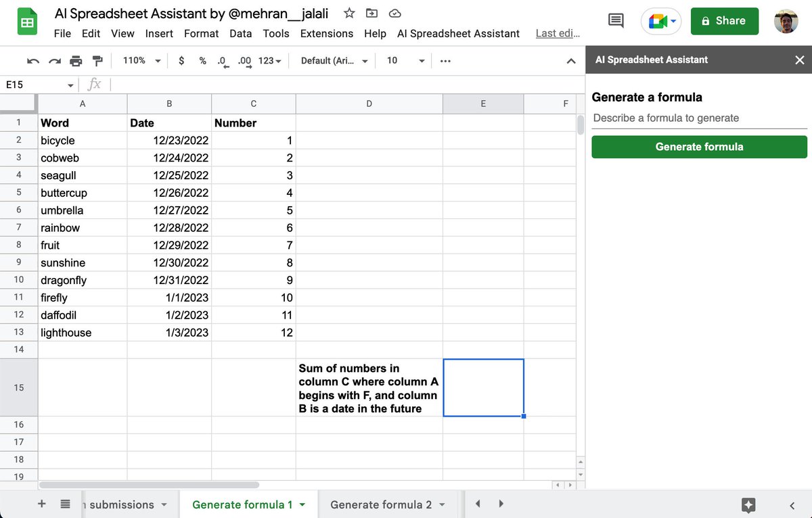
Task: Select the cell containing lighthouse
Action: 83,332
